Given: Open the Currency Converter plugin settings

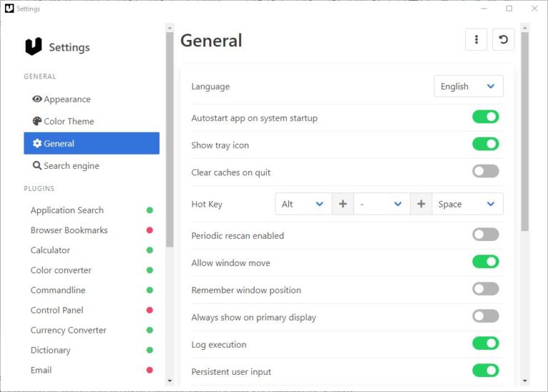Looking at the screenshot, I should 68,330.
